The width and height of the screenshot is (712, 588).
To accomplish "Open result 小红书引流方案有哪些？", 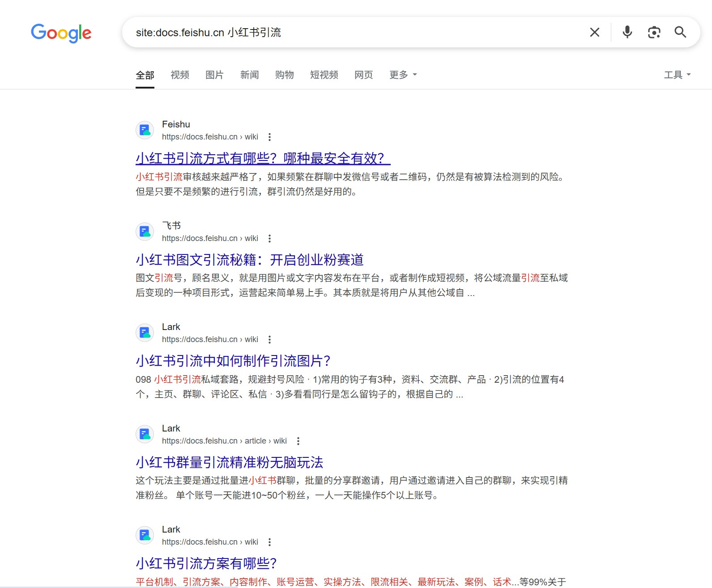I will [206, 563].
